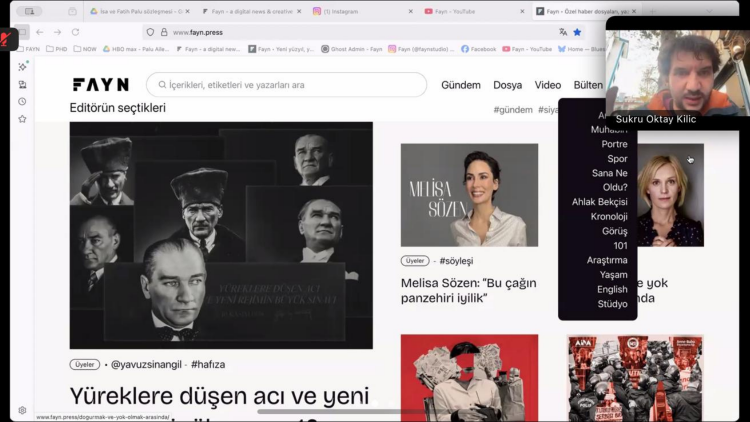This screenshot has height=422, width=750.
Task: Go back with the browser back arrow
Action: pos(40,32)
